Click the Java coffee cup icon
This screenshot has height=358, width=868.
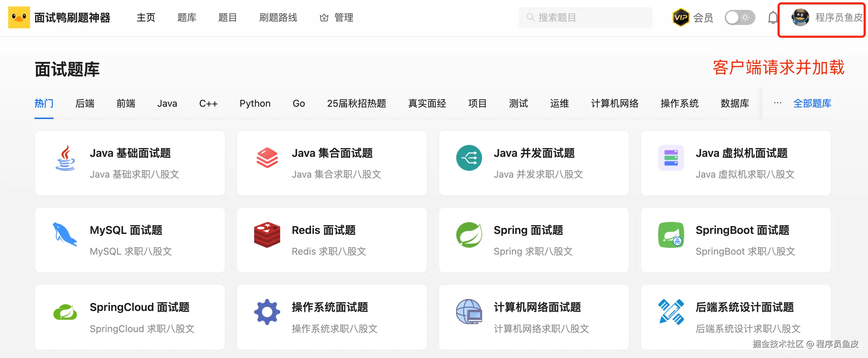tap(65, 158)
